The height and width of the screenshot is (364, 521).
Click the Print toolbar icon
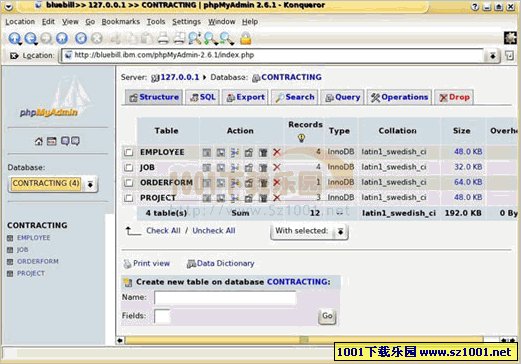pyautogui.click(x=163, y=38)
